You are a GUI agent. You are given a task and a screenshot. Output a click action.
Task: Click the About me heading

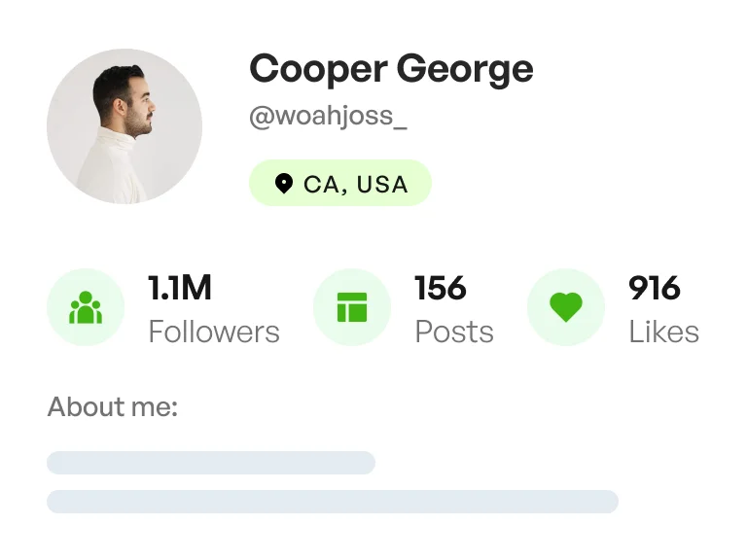coord(113,407)
